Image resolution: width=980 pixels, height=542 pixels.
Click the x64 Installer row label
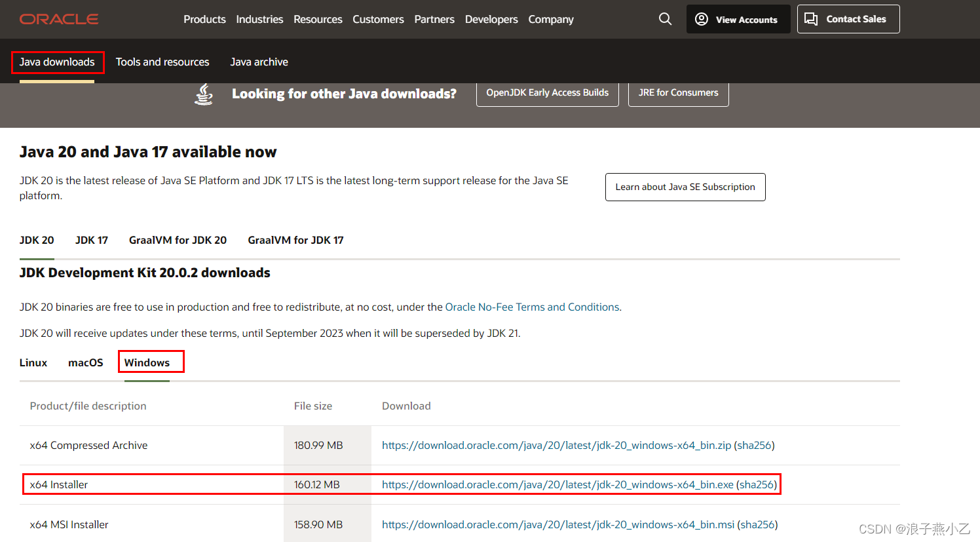coord(59,484)
